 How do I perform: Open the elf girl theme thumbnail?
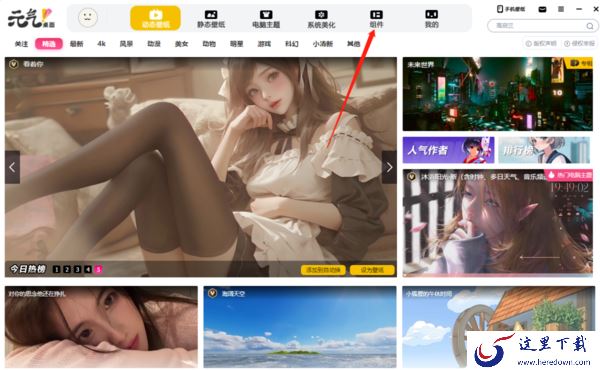click(497, 223)
